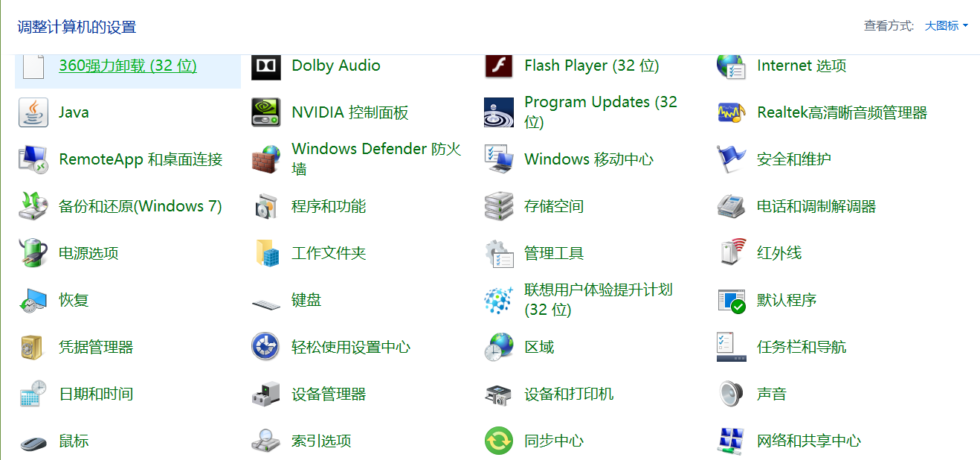Open 索引选项 magnifier icon

tap(265, 441)
